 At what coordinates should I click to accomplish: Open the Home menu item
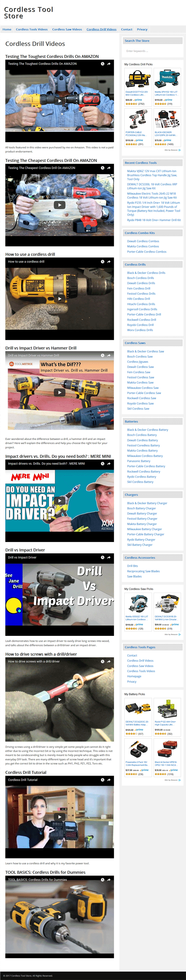coord(7,29)
